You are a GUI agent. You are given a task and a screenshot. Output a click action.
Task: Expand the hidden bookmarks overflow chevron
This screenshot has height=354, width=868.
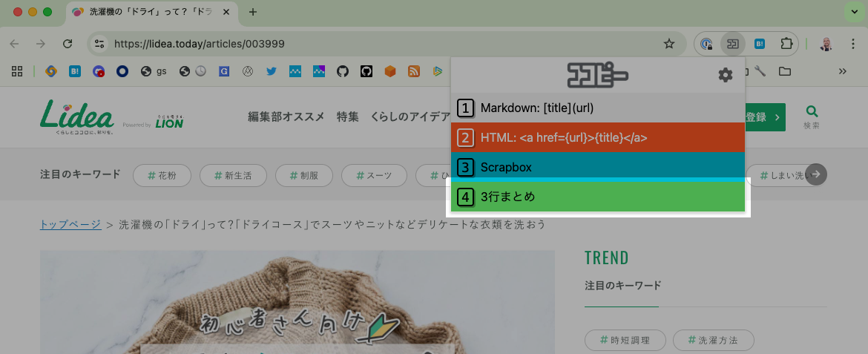point(843,71)
